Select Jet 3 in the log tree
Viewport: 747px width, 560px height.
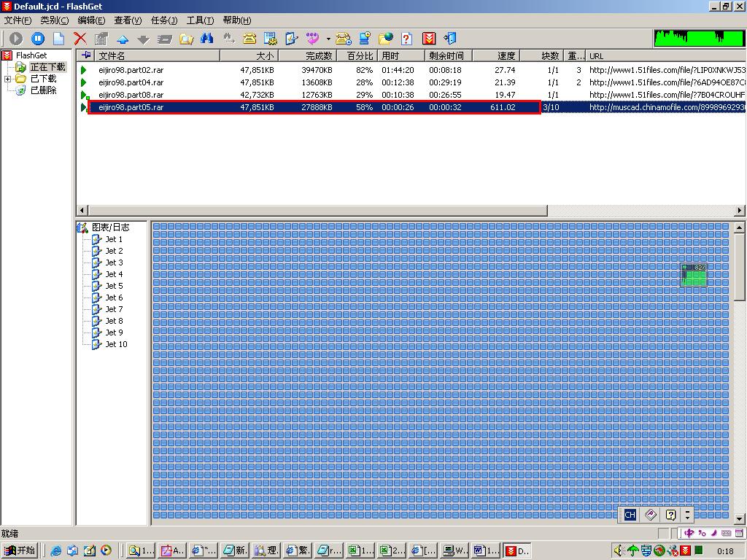[114, 262]
